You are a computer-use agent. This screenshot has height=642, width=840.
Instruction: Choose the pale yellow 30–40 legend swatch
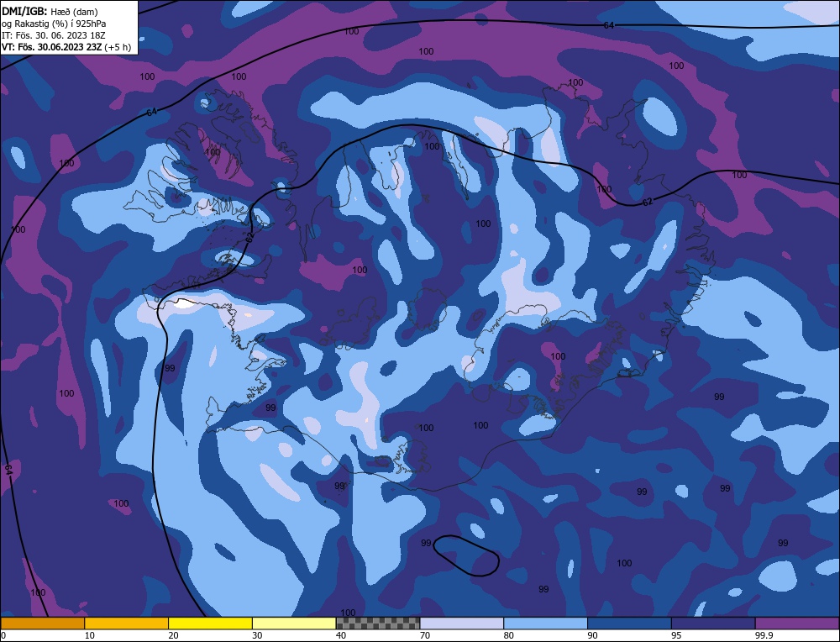(x=294, y=623)
